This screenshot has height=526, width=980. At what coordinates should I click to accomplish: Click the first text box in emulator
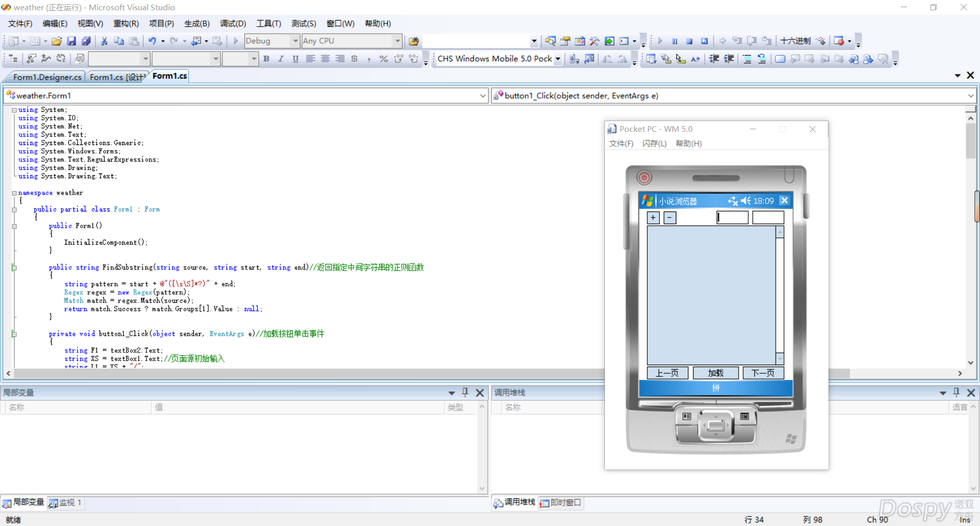point(732,218)
